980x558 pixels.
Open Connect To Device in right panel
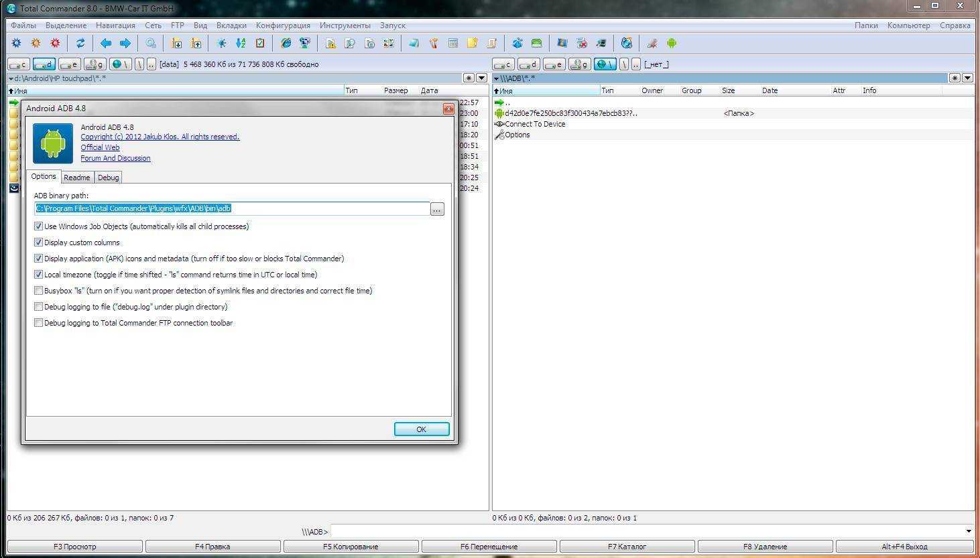click(534, 124)
